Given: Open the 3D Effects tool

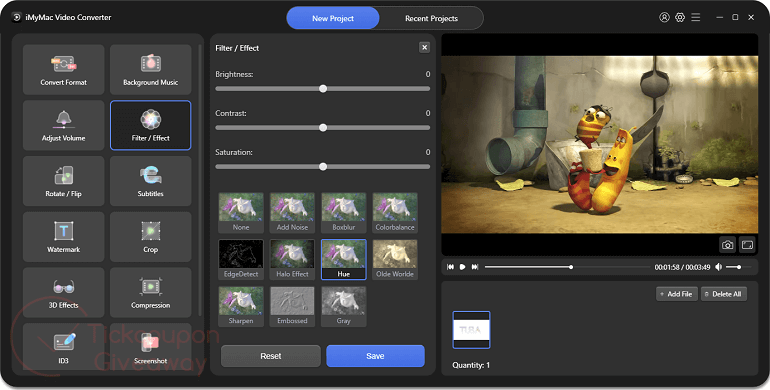Looking at the screenshot, I should tap(63, 292).
